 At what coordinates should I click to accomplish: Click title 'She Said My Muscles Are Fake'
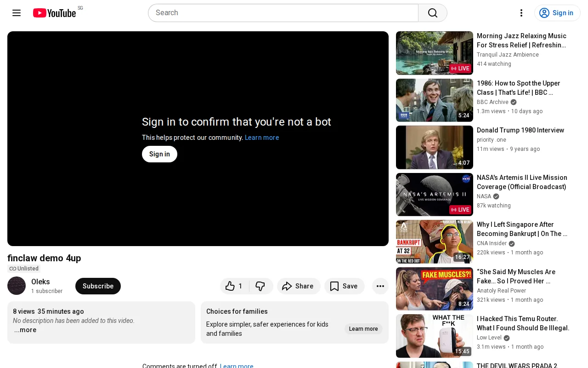pyautogui.click(x=516, y=276)
